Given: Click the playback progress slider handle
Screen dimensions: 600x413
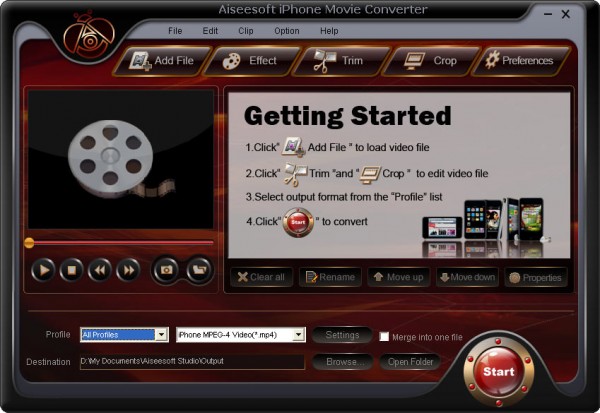Looking at the screenshot, I should point(29,243).
